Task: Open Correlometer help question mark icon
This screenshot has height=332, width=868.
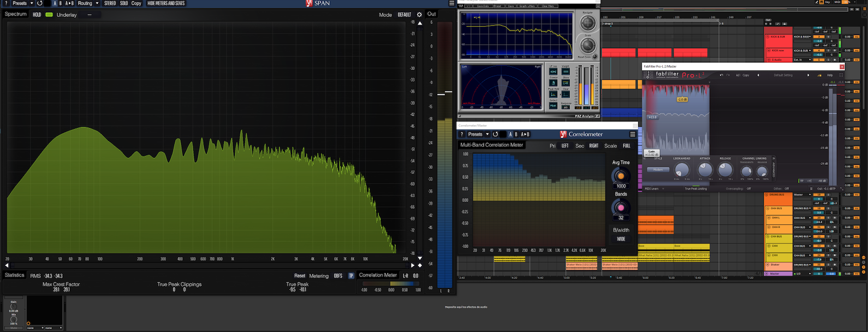Action: click(462, 134)
